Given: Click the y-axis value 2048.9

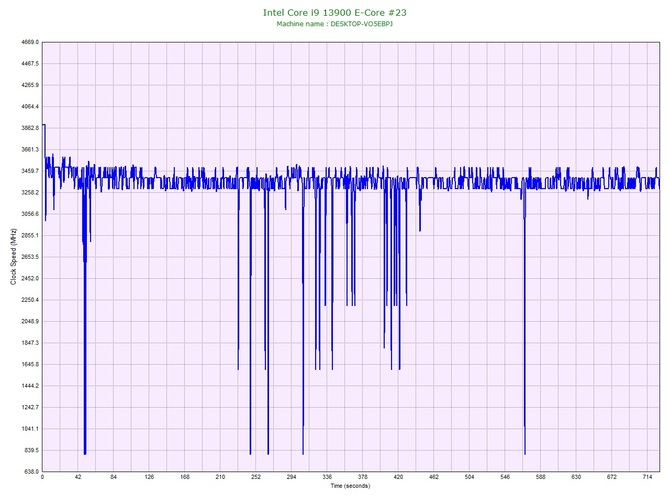Looking at the screenshot, I should [30, 321].
